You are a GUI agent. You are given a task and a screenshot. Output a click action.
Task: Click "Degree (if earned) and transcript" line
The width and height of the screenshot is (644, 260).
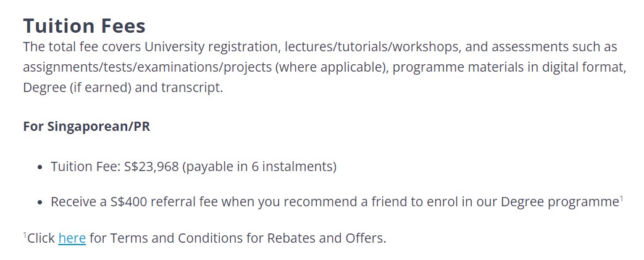pos(123,88)
